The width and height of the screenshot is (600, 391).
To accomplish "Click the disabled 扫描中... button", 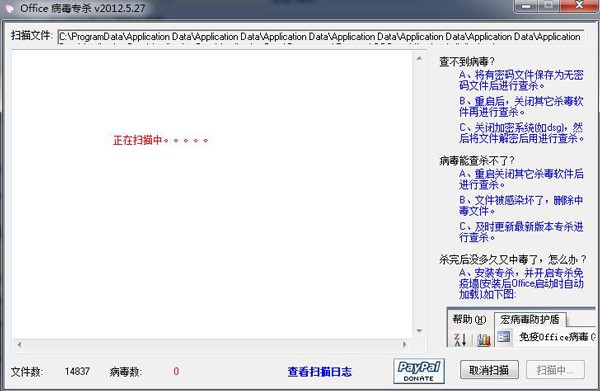I will point(555,370).
